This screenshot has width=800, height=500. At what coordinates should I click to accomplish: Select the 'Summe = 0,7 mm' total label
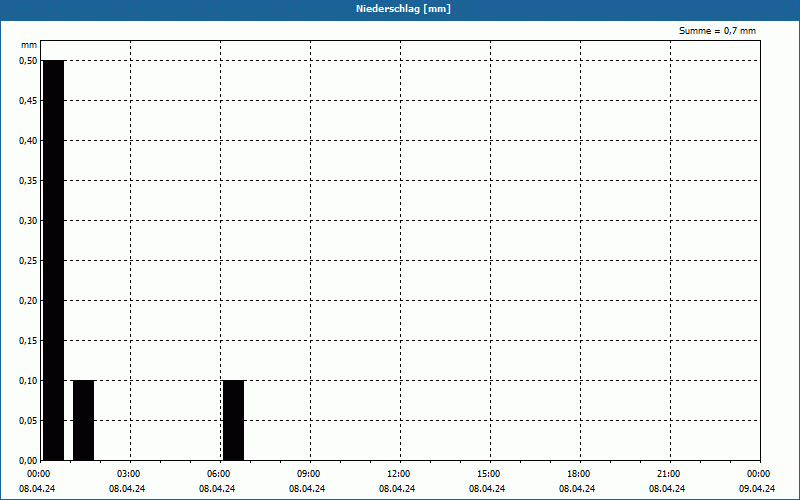(717, 31)
